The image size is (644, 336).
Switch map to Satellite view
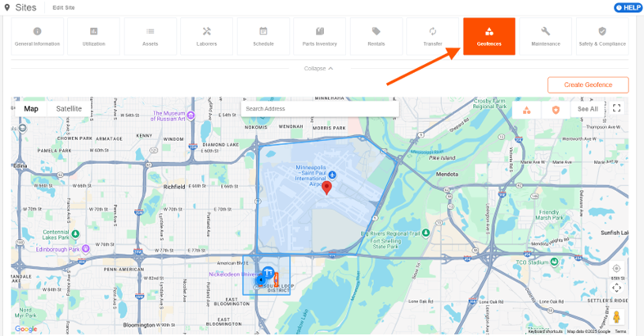tap(69, 108)
